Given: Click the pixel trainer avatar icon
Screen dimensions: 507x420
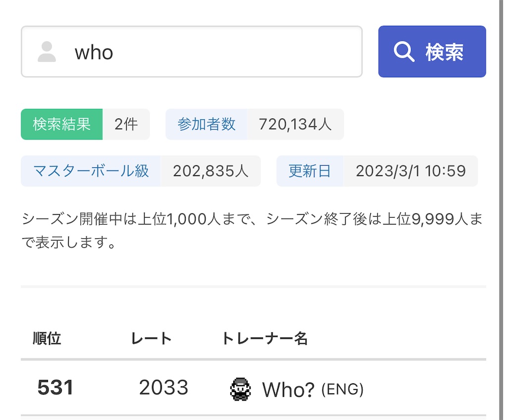Looking at the screenshot, I should coord(240,389).
